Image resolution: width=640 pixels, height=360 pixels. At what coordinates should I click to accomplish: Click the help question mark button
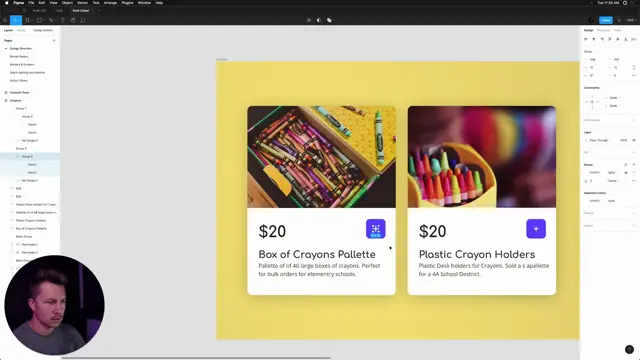pos(629,349)
